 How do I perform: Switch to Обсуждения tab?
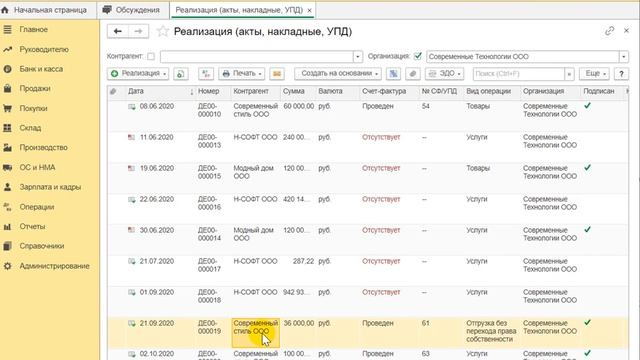133,10
